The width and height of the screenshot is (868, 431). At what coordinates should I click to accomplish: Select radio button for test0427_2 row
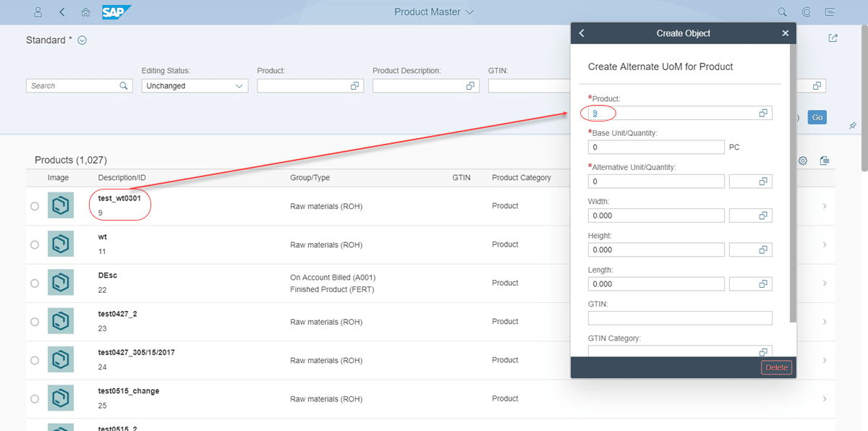(35, 322)
